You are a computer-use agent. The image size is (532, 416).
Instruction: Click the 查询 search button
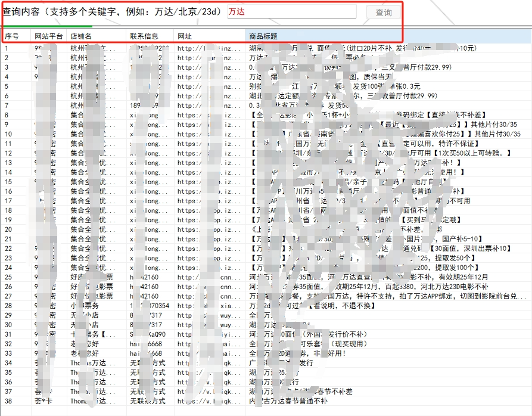384,13
